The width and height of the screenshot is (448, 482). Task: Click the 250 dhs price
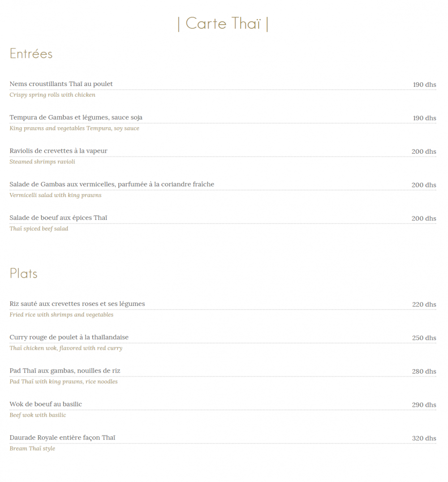coord(424,338)
